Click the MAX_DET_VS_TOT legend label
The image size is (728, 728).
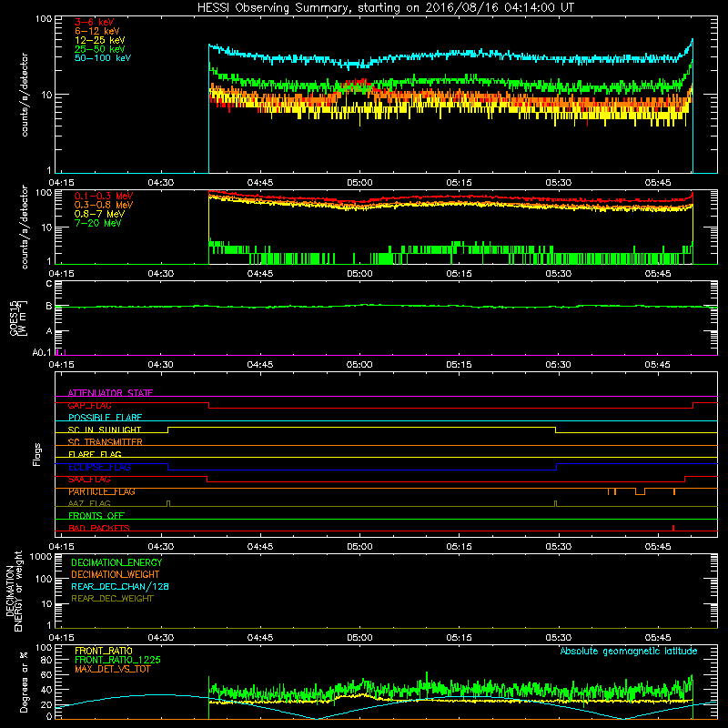112,669
